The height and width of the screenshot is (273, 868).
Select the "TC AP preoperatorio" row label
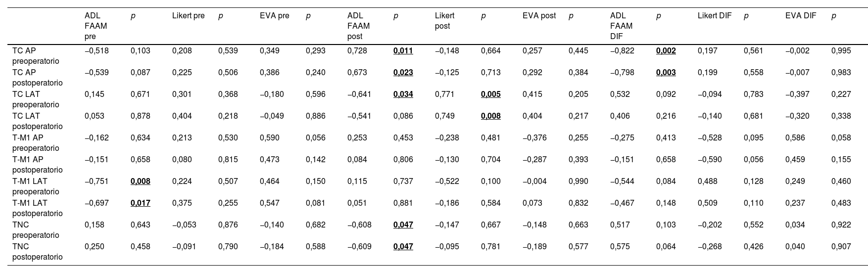[x=36, y=56]
